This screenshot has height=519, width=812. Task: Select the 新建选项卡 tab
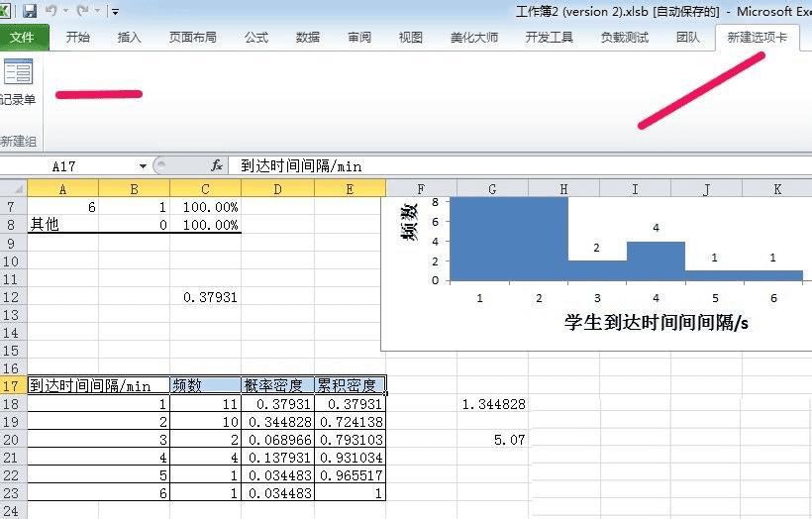pos(757,38)
